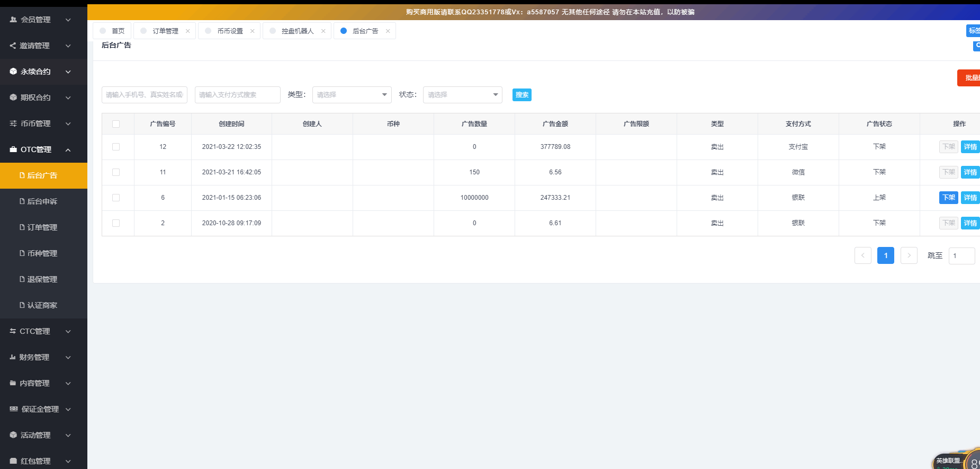Toggle the select-all checkbox in table header
This screenshot has width=980, height=469.
[116, 124]
